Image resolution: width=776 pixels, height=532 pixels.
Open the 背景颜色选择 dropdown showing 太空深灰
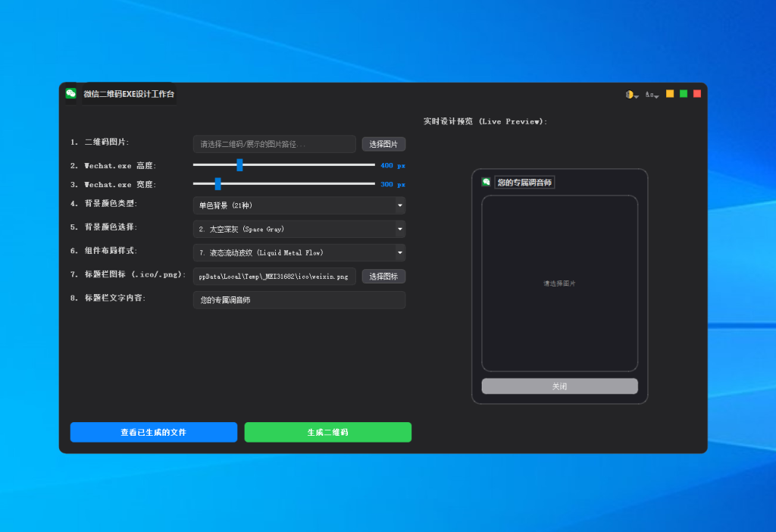[x=299, y=229]
